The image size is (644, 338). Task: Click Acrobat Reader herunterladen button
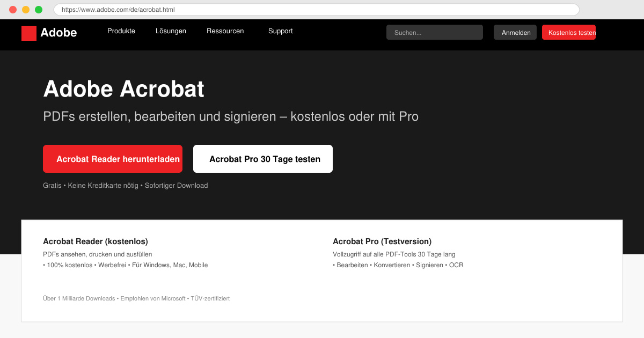click(x=113, y=159)
